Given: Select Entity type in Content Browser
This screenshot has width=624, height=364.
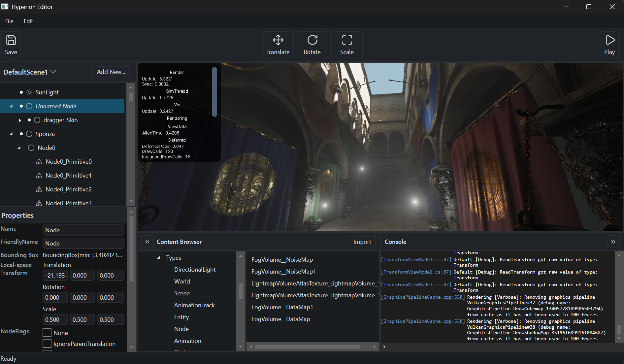Looking at the screenshot, I should pyautogui.click(x=181, y=317).
